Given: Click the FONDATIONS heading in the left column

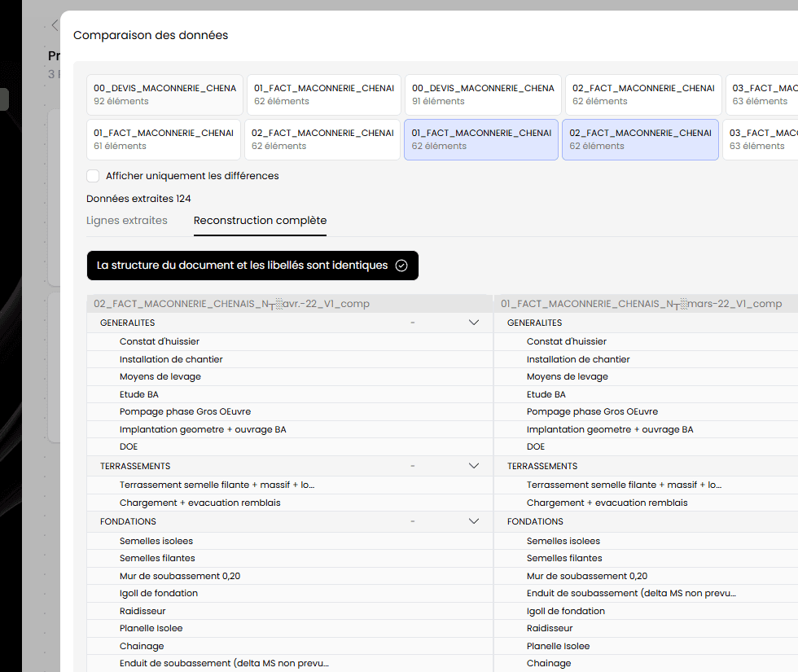Looking at the screenshot, I should coord(128,521).
